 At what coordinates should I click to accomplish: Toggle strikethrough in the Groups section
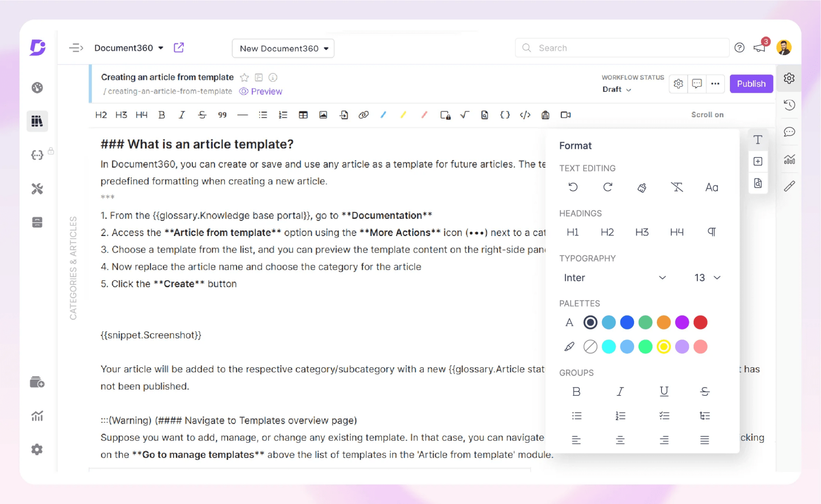(705, 391)
